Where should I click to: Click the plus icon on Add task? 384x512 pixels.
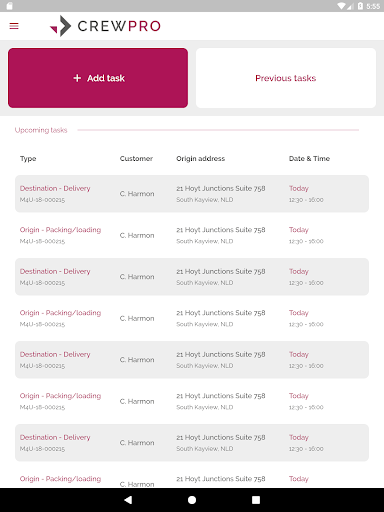[x=77, y=78]
